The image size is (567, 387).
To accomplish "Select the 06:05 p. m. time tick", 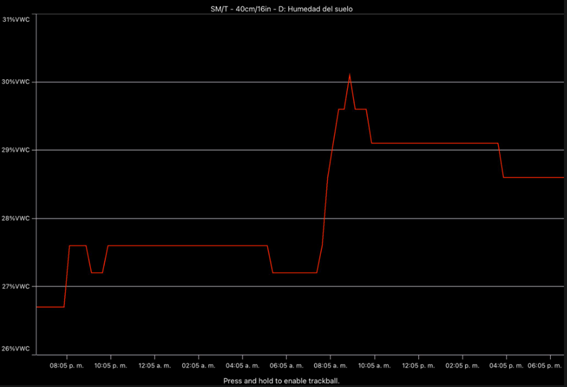I will (545, 366).
